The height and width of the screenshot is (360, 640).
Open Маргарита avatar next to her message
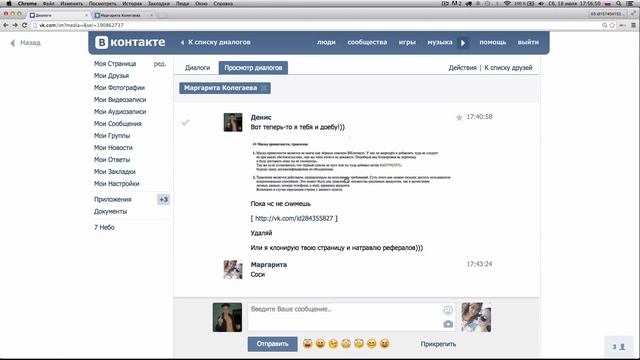[x=233, y=269]
